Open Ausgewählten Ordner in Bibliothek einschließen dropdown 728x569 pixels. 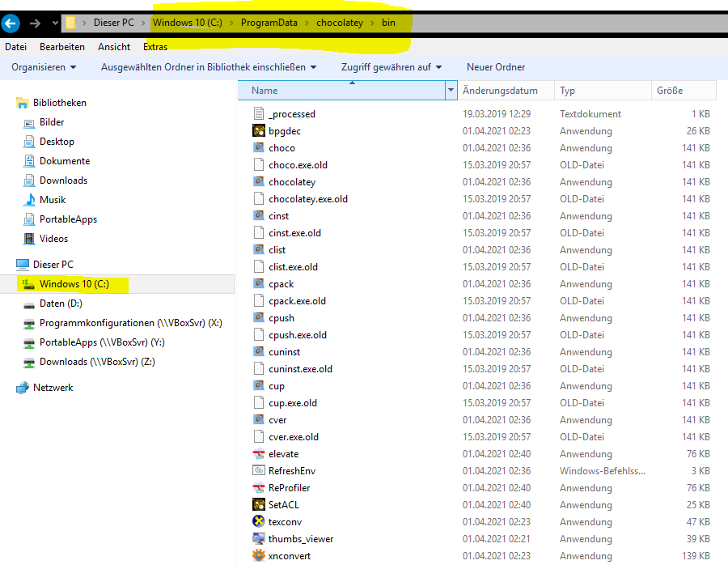tap(209, 67)
